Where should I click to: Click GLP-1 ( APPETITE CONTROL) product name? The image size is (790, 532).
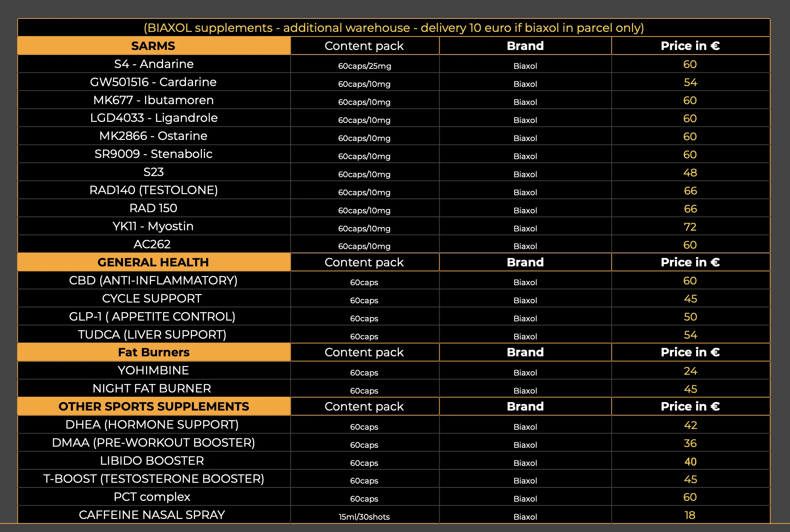(152, 316)
